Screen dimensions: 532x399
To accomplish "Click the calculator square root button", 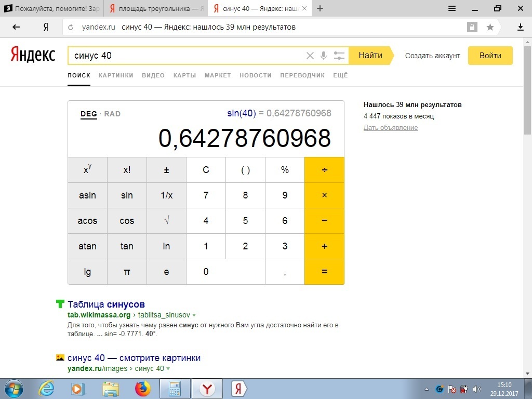I will click(166, 221).
